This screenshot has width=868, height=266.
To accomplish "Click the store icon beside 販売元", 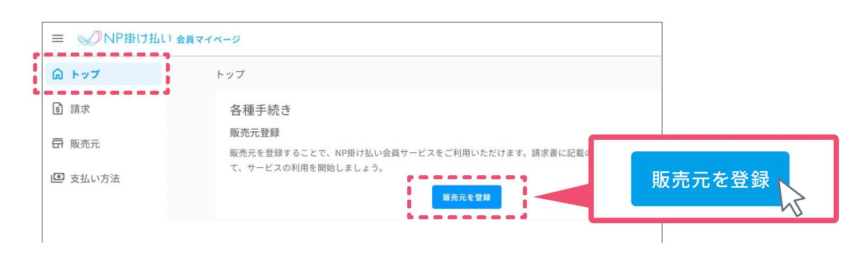I will tap(58, 144).
